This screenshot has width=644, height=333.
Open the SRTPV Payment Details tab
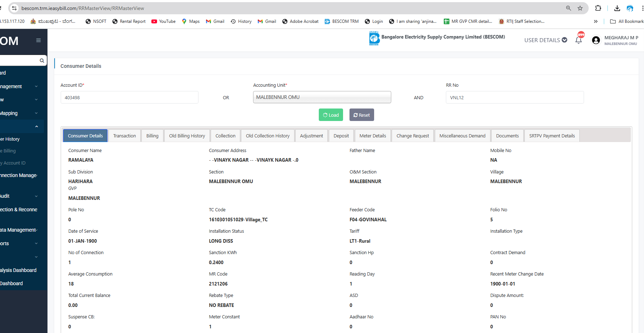(552, 136)
